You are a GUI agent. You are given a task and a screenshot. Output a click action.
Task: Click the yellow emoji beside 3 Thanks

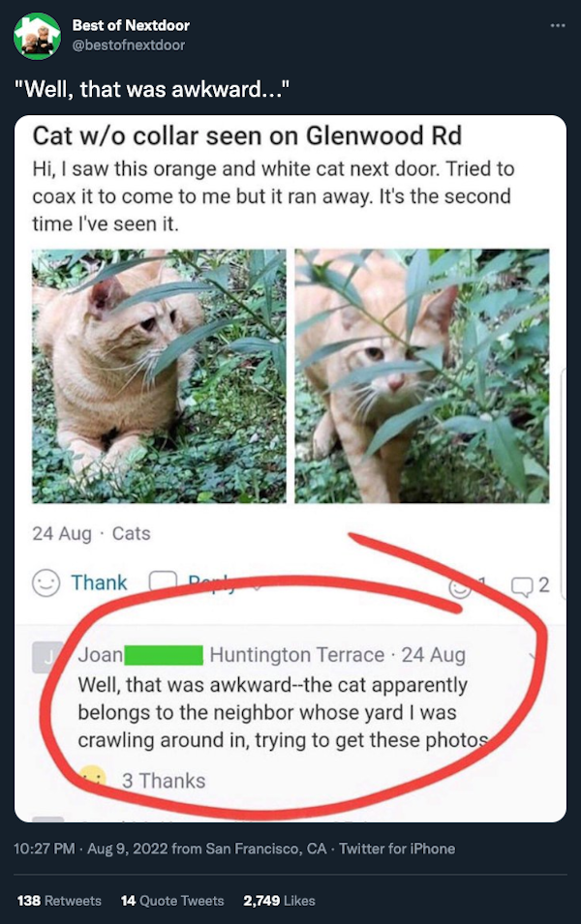[93, 780]
